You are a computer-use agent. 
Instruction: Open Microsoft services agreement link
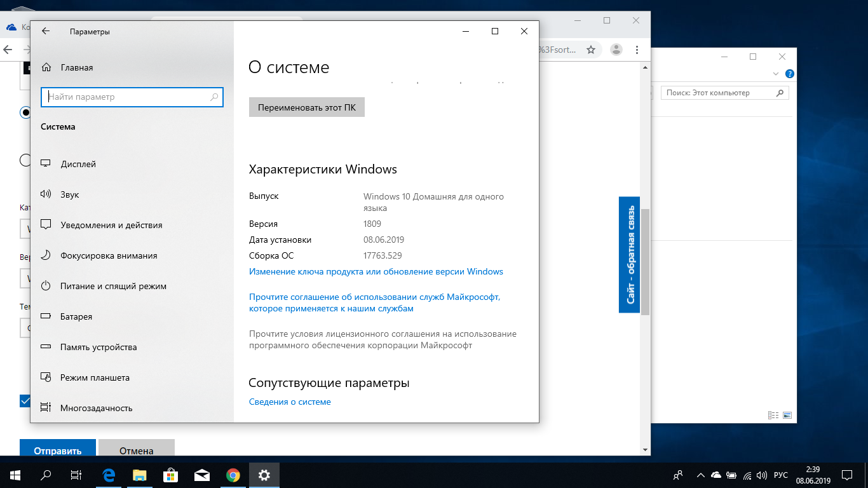click(375, 302)
